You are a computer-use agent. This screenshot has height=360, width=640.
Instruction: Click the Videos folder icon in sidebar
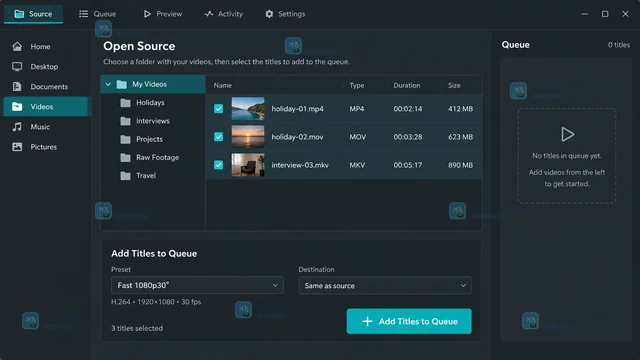[x=17, y=107]
